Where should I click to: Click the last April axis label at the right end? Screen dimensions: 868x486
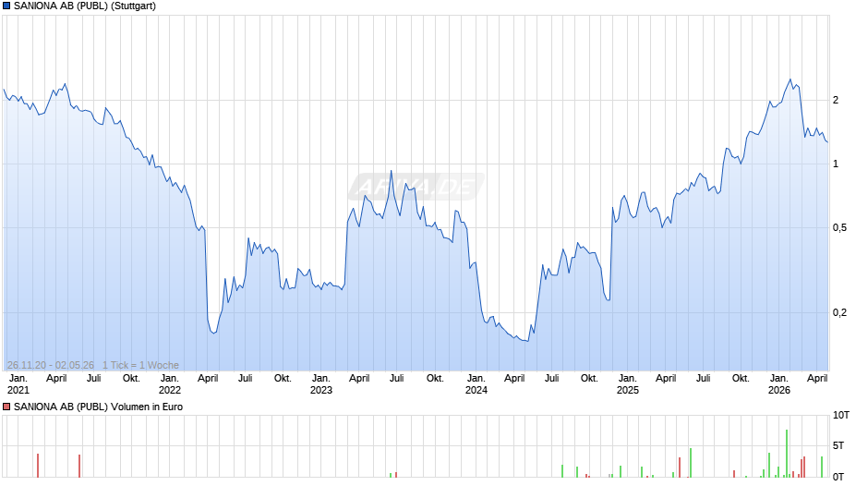pyautogui.click(x=817, y=378)
